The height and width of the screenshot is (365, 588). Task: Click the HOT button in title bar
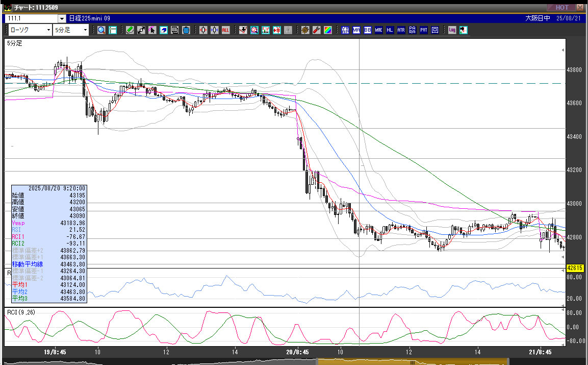pos(562,8)
